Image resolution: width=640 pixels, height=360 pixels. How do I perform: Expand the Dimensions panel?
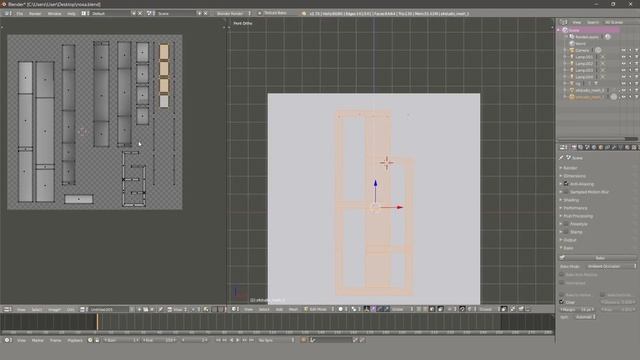pyautogui.click(x=575, y=176)
